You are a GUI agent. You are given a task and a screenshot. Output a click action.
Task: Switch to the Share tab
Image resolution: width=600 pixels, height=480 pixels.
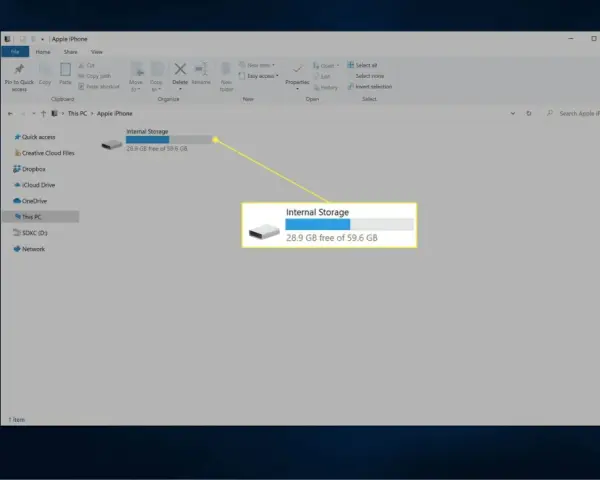[x=70, y=52]
